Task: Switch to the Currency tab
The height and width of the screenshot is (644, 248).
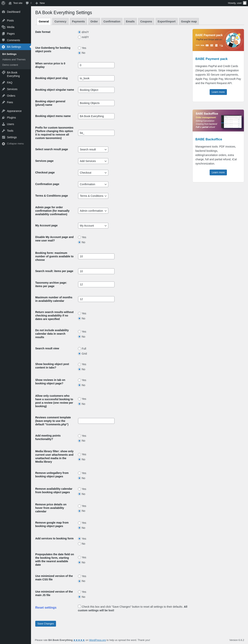Action: pos(60,21)
